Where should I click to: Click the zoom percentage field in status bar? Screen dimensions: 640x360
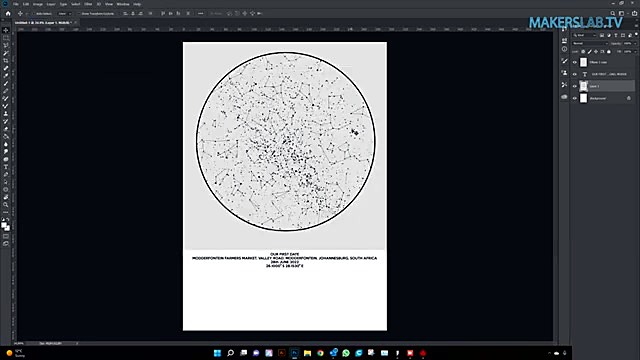(x=19, y=343)
